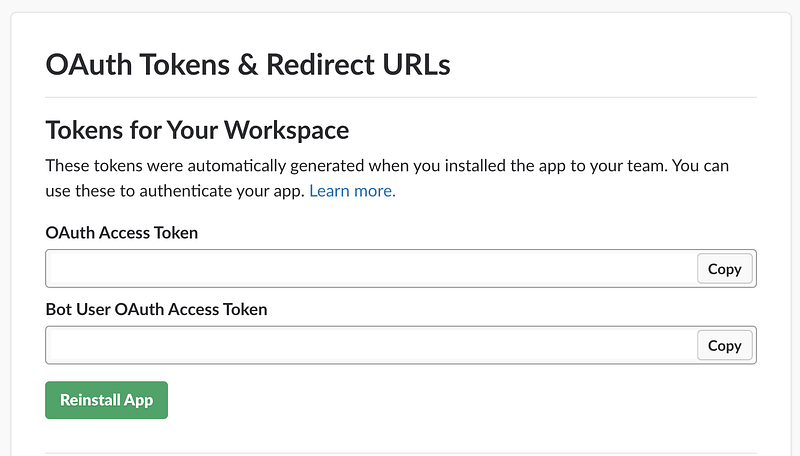Focus the Bot User OAuth Access Token field
800x456 pixels.
point(373,345)
